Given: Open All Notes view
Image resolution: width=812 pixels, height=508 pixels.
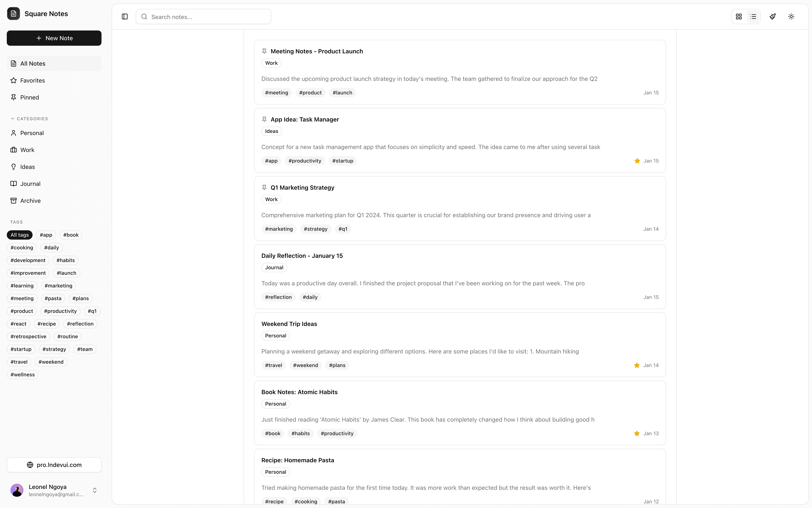Looking at the screenshot, I should tap(54, 63).
